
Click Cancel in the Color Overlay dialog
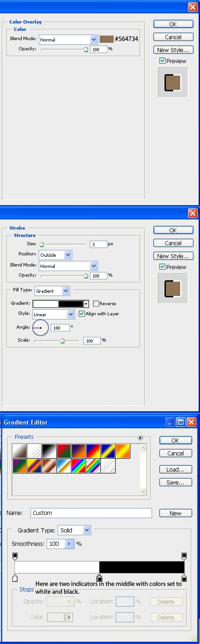coord(173,37)
